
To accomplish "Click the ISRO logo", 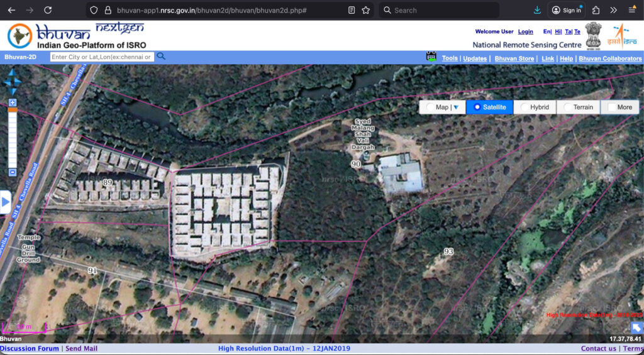I will [622, 35].
